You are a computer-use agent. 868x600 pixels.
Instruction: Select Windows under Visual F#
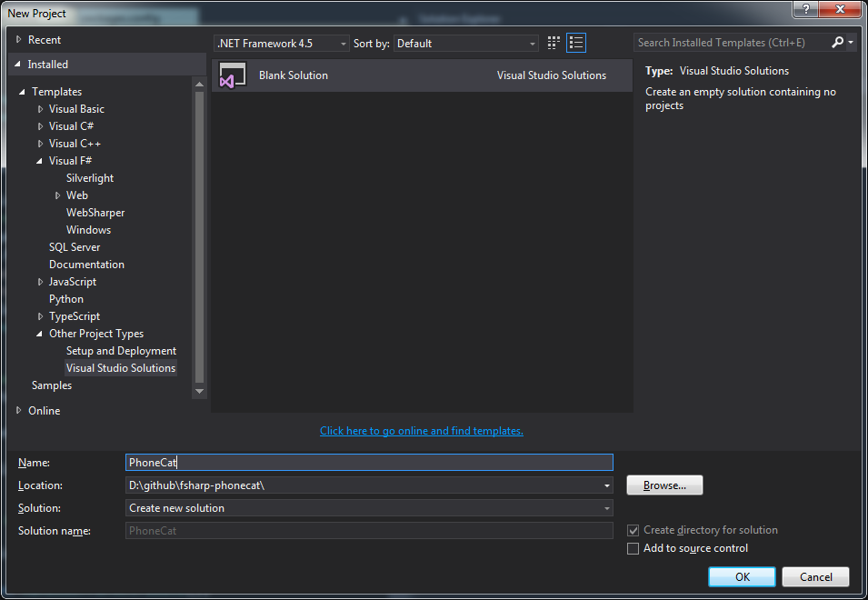point(88,230)
